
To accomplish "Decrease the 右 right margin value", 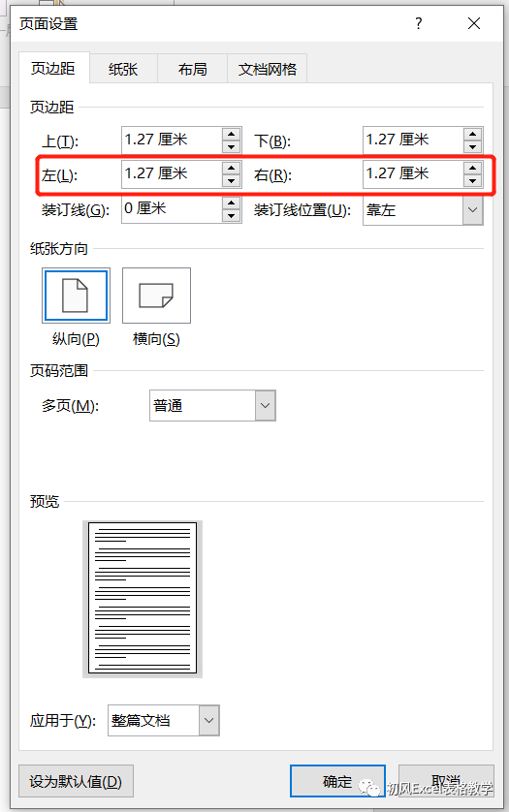I will tap(473, 181).
